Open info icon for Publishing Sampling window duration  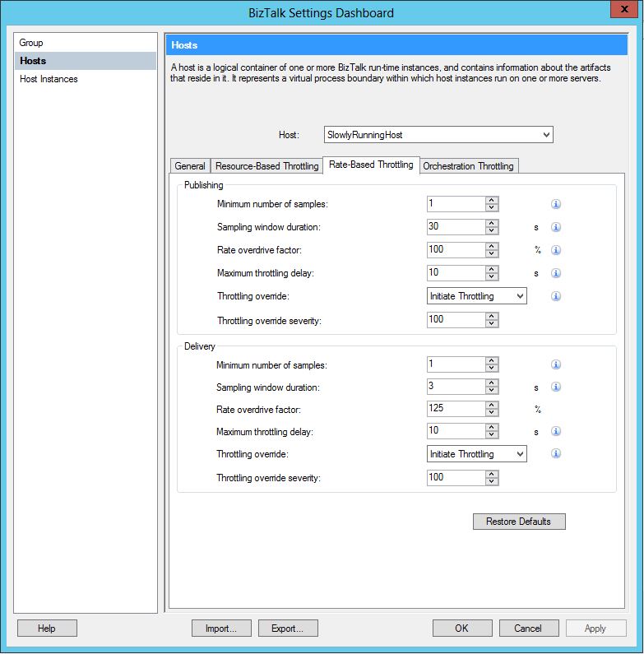[555, 227]
